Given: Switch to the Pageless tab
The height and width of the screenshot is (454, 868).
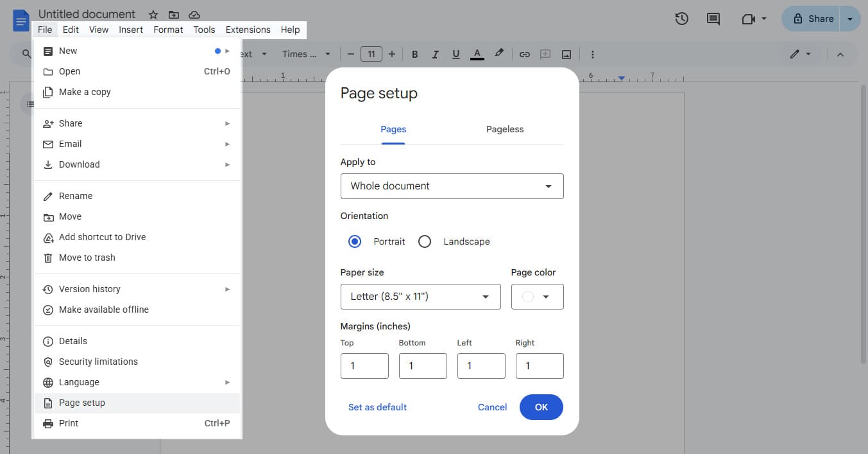Looking at the screenshot, I should click(504, 129).
